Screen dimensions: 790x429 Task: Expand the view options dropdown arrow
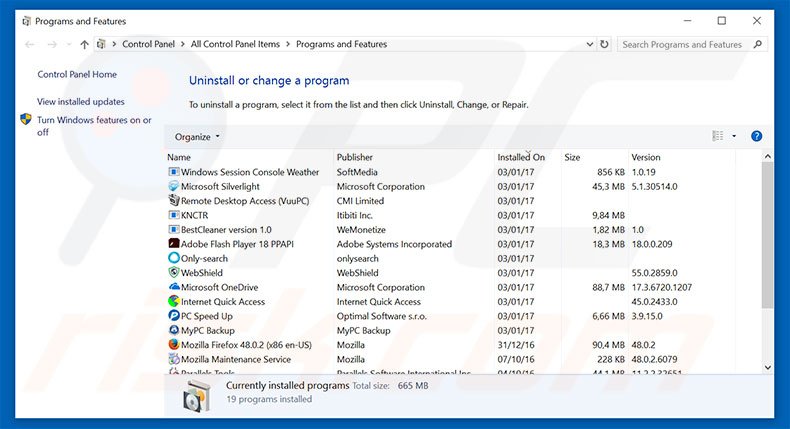734,136
